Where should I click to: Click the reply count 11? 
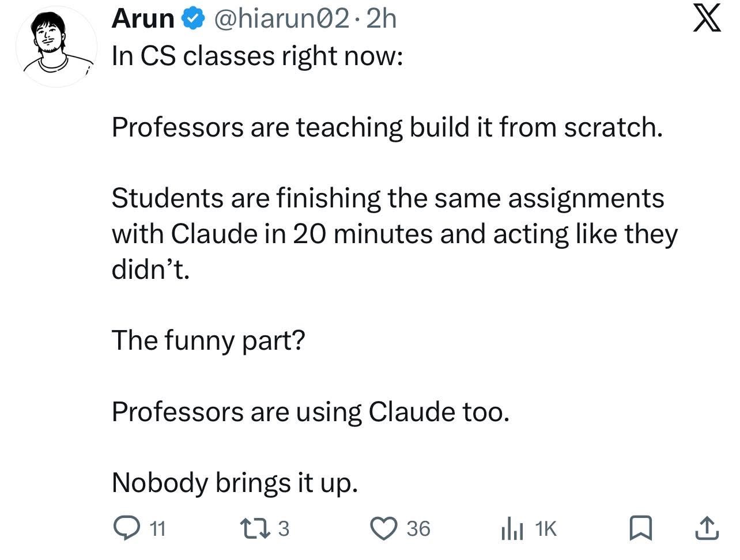(157, 528)
